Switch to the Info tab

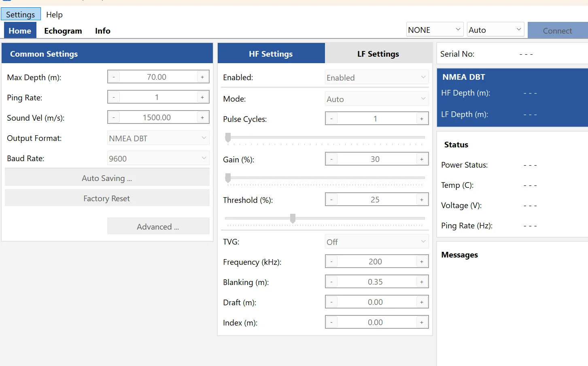[x=103, y=31]
